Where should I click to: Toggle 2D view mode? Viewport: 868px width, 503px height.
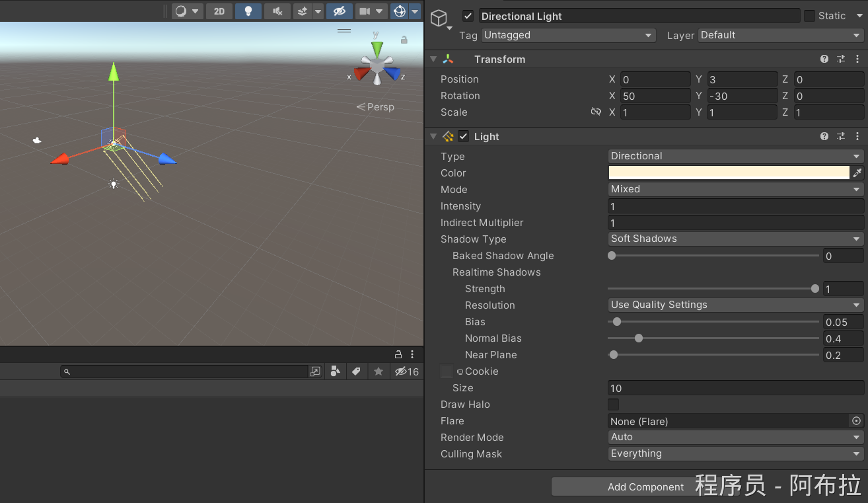(x=219, y=11)
